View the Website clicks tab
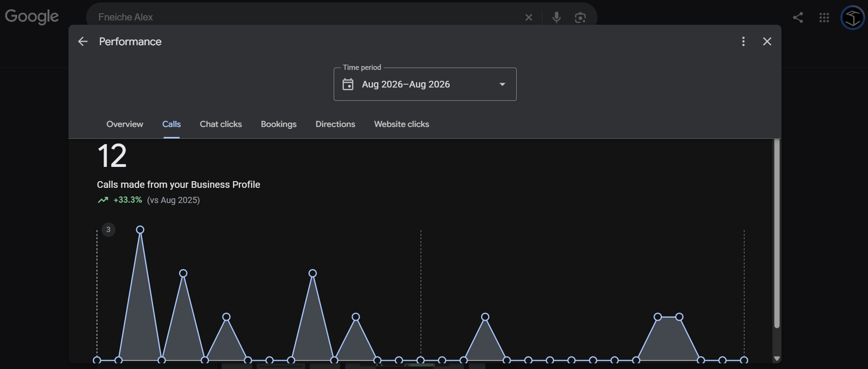868x369 pixels. pos(402,124)
